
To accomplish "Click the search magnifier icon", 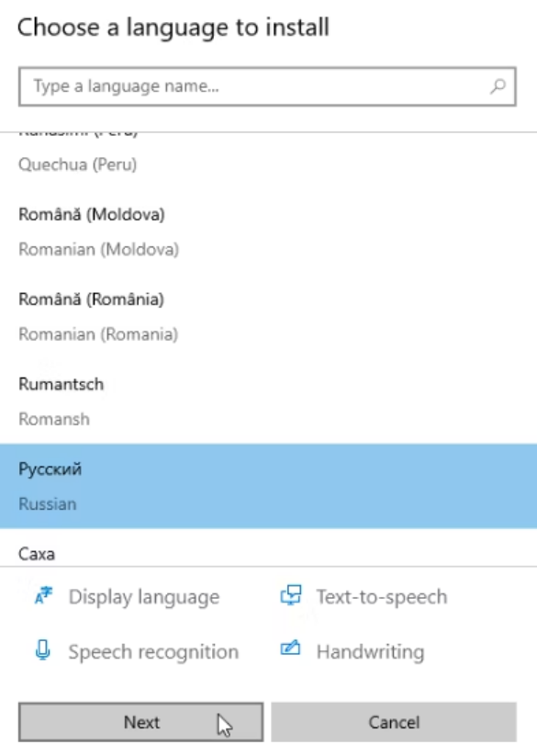I will pyautogui.click(x=498, y=86).
